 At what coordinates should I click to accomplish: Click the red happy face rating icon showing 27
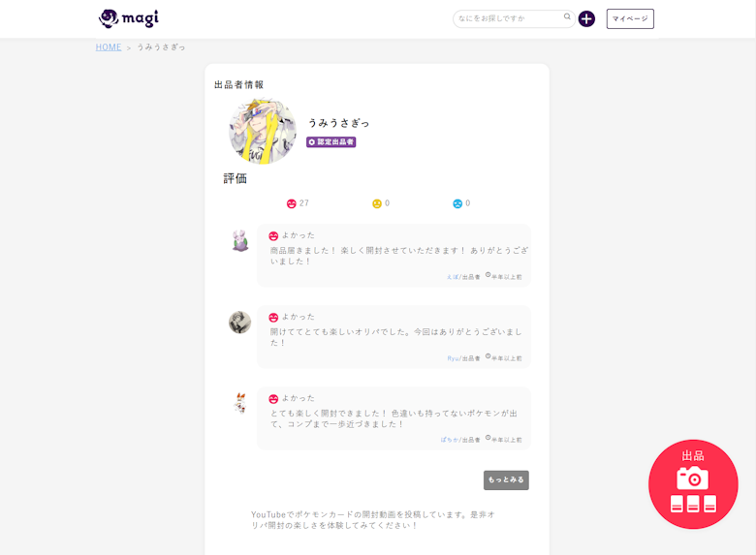pos(291,203)
